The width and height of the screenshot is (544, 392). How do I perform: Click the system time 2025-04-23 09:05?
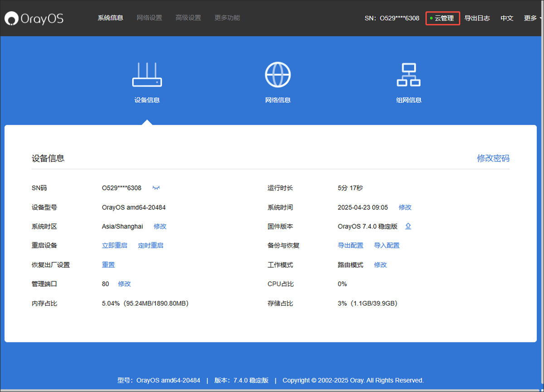coord(363,208)
